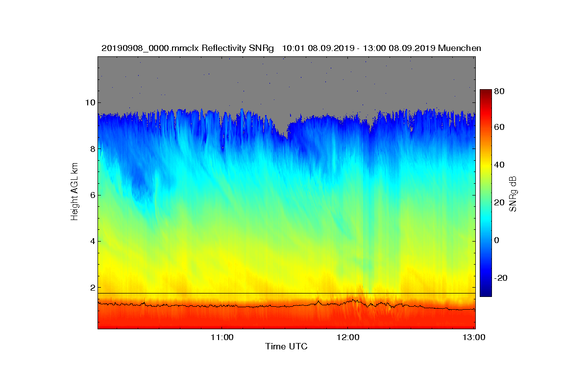588x392 pixels.
Task: Click the height tick label 10
Action: (x=90, y=102)
